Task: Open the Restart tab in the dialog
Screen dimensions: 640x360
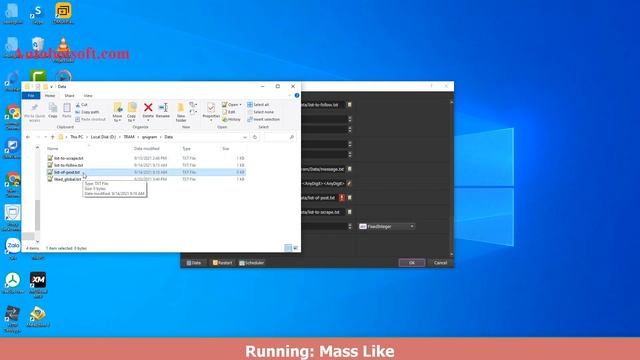Action: (x=222, y=263)
